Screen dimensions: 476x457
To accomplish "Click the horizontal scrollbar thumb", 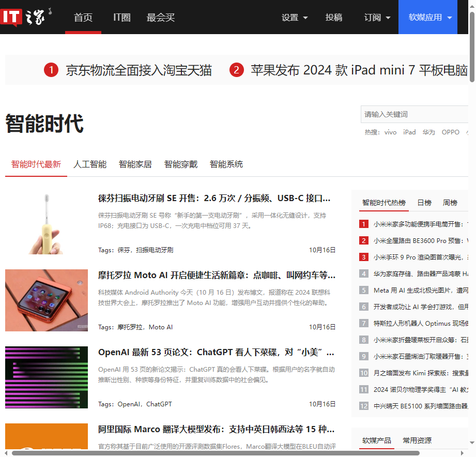I will tap(216, 453).
